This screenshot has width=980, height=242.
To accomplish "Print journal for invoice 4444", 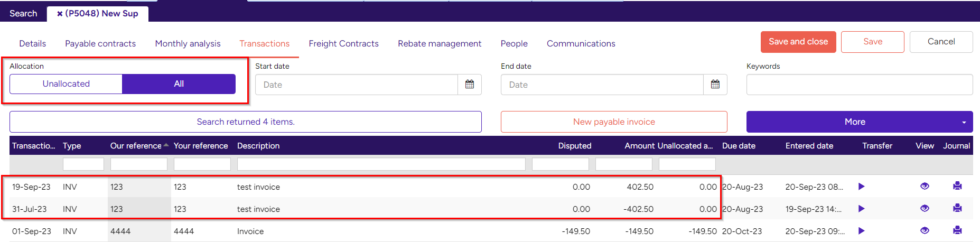I will click(x=957, y=230).
